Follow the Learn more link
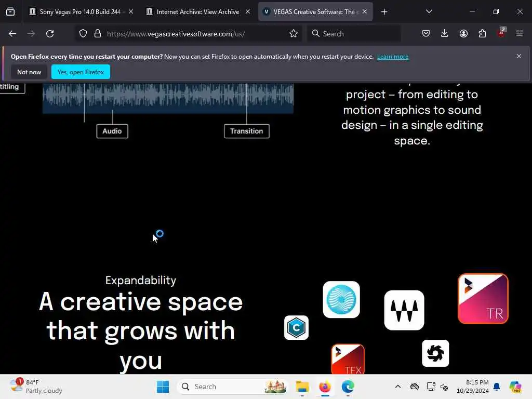 tap(393, 57)
